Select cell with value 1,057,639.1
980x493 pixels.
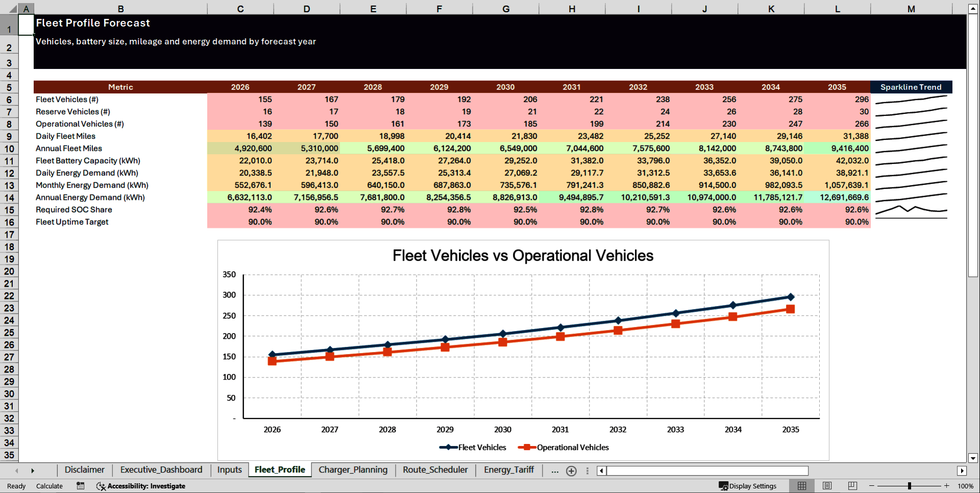click(838, 185)
